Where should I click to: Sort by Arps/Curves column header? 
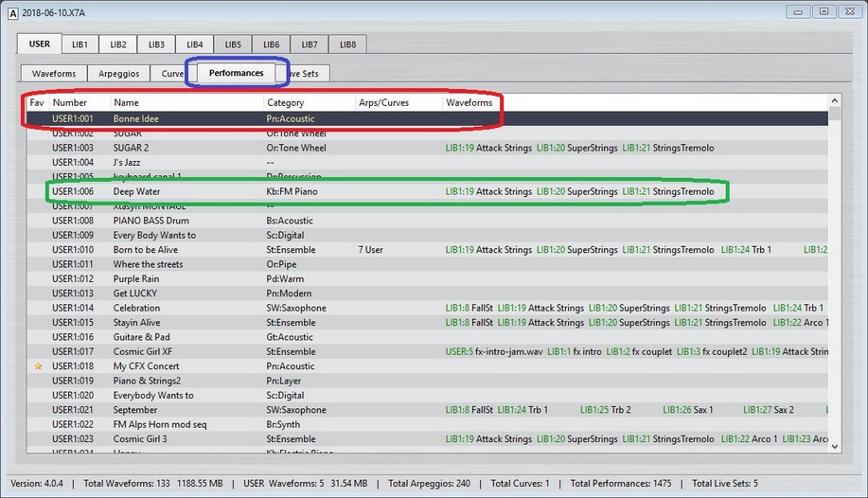click(383, 102)
